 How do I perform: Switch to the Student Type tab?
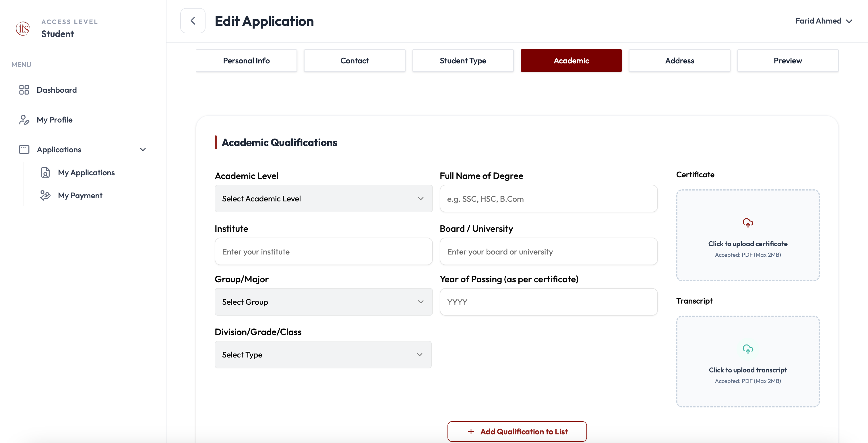[x=463, y=61]
